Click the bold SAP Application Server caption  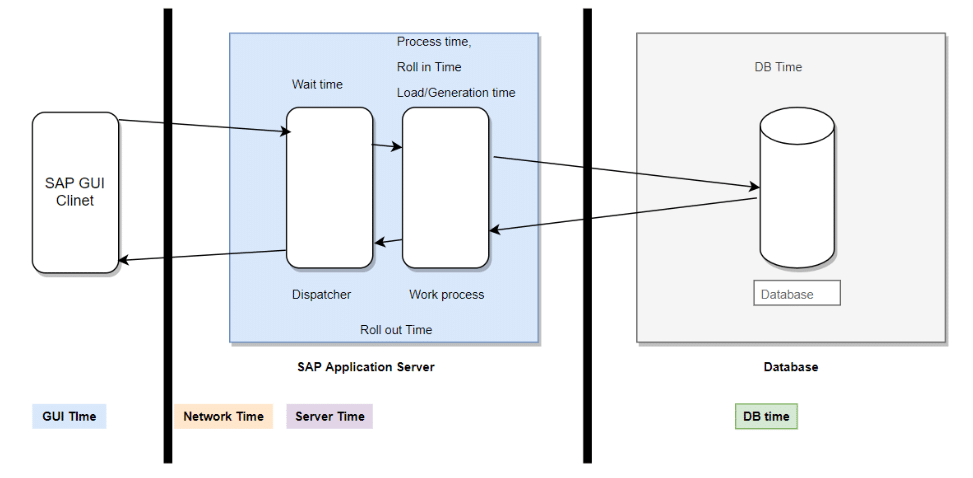click(x=366, y=367)
